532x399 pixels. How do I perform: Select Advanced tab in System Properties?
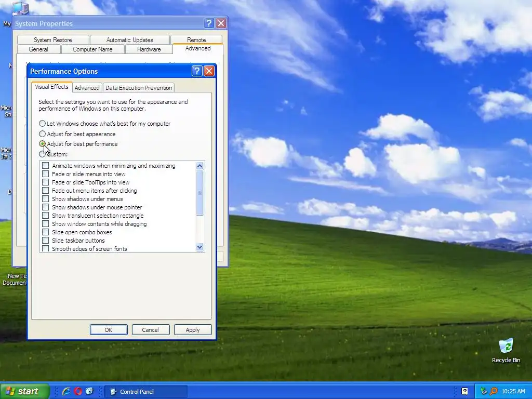coord(198,48)
